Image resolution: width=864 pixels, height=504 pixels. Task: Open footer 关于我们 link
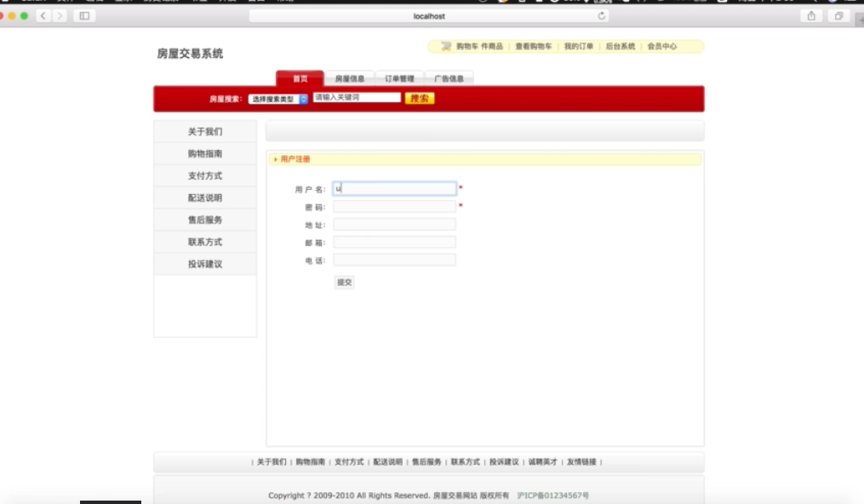272,462
